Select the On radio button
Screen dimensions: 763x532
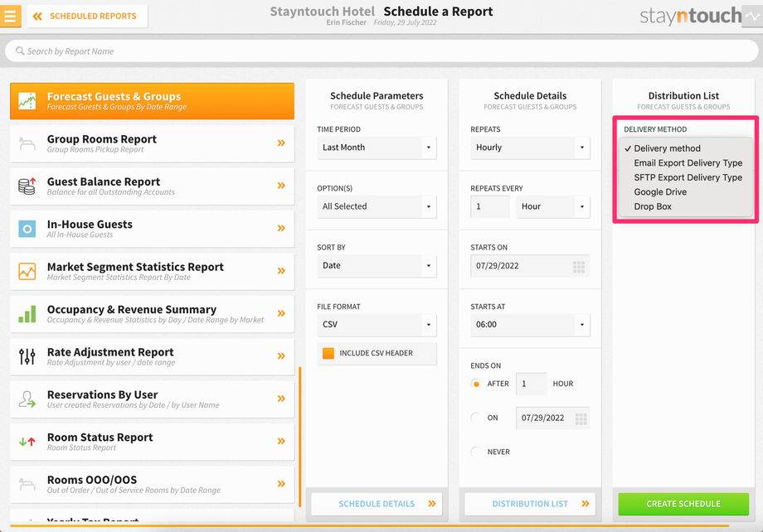pyautogui.click(x=476, y=418)
